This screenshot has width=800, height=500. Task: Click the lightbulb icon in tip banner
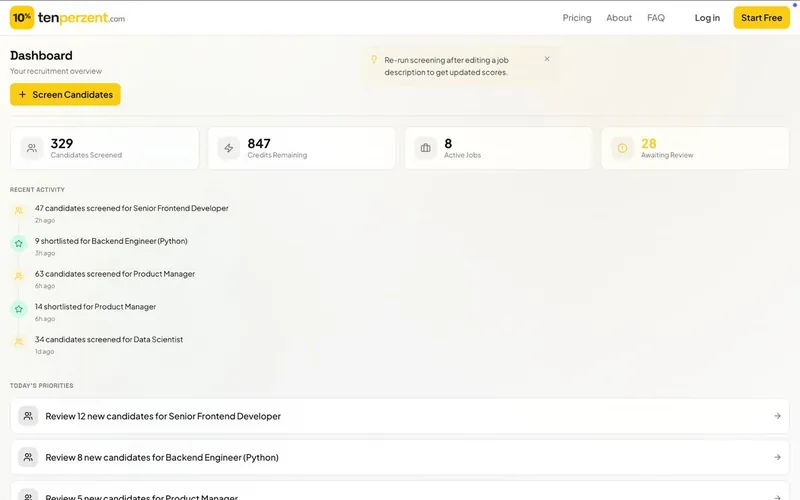(374, 60)
